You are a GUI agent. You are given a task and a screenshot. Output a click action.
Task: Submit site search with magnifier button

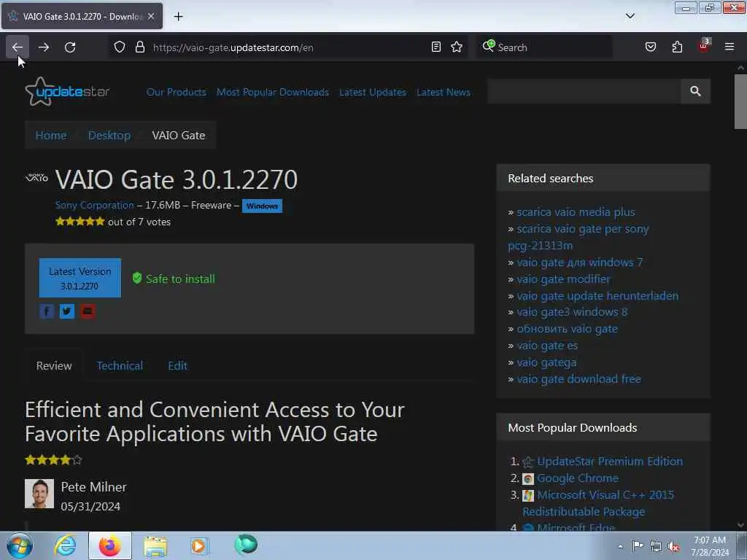[695, 91]
